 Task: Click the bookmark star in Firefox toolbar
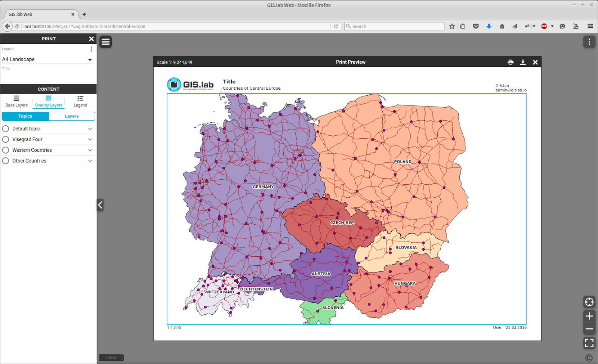click(452, 26)
